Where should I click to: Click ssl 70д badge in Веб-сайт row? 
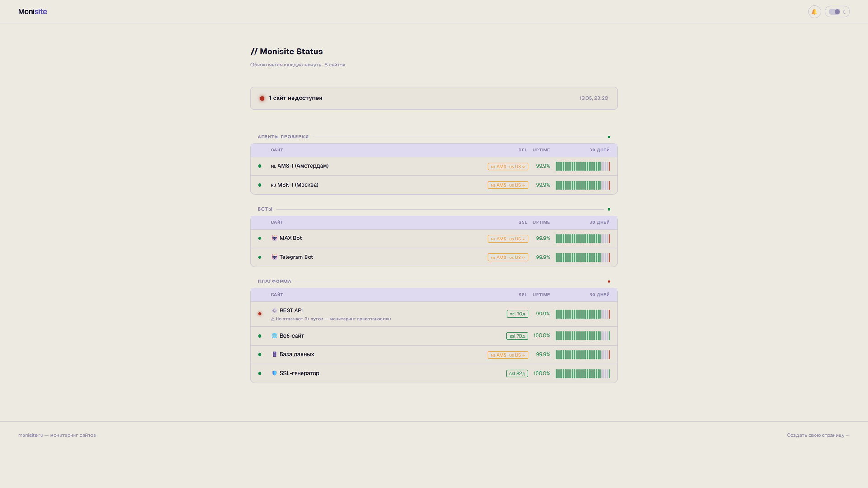pos(517,336)
